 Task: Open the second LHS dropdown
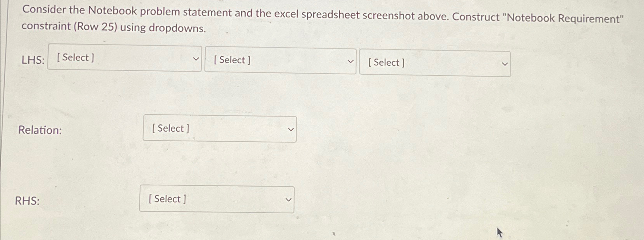point(280,61)
